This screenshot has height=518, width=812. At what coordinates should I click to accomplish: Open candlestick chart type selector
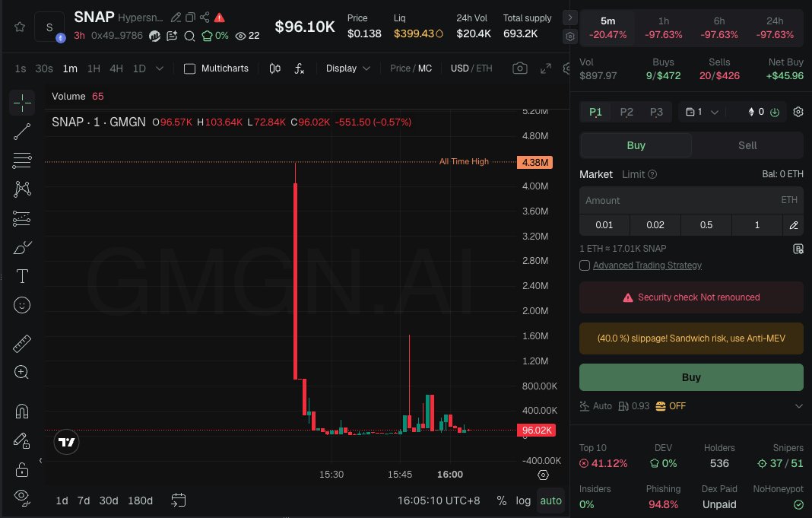[275, 68]
